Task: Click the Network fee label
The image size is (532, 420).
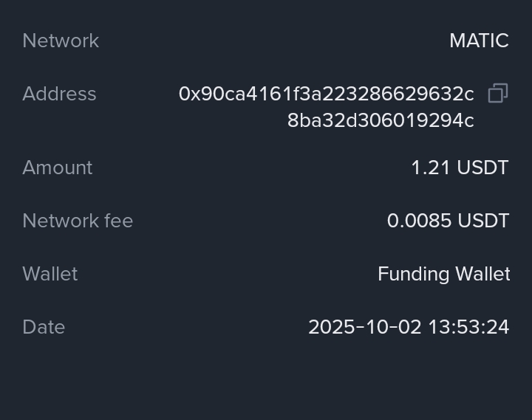Action: [78, 221]
